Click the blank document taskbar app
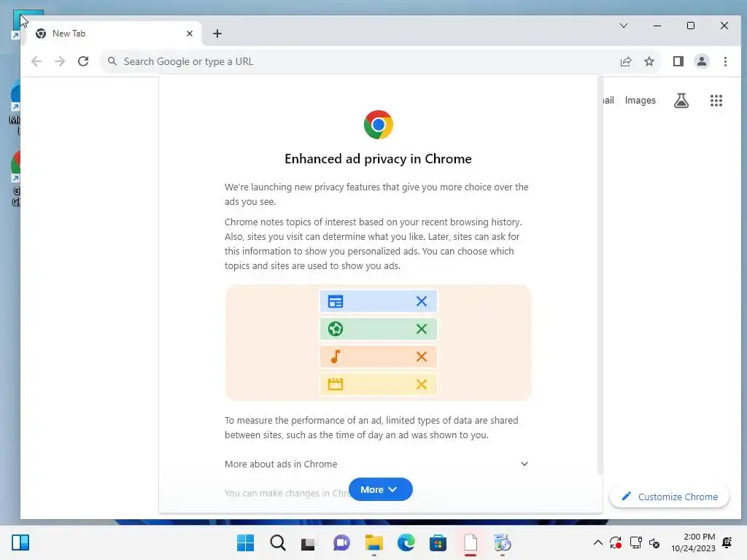 click(x=471, y=542)
